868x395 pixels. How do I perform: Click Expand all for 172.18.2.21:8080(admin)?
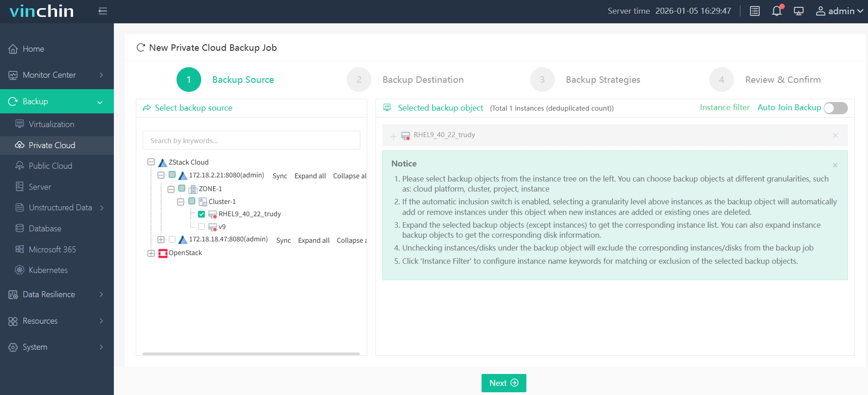[x=310, y=176]
